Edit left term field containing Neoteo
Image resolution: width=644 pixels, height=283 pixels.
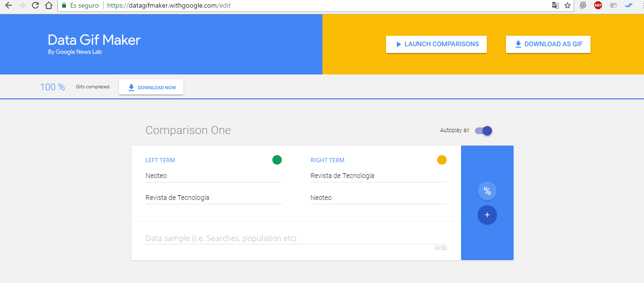click(x=214, y=176)
